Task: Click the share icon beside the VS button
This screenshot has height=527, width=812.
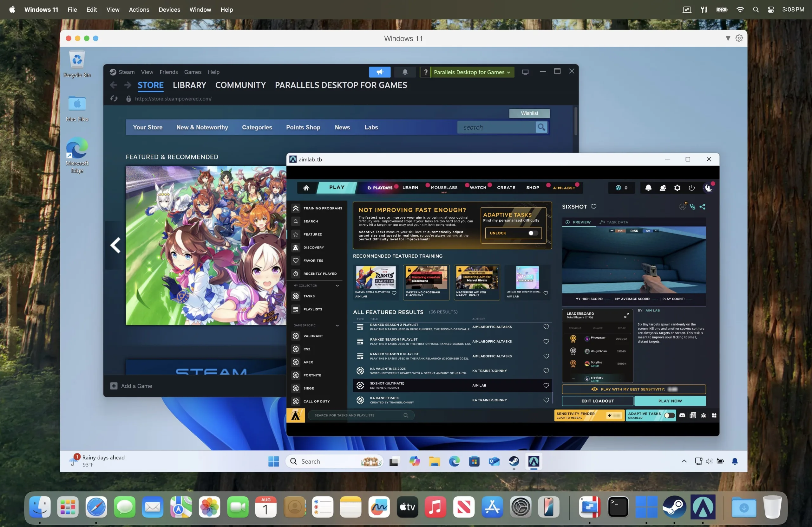Action: (x=703, y=207)
